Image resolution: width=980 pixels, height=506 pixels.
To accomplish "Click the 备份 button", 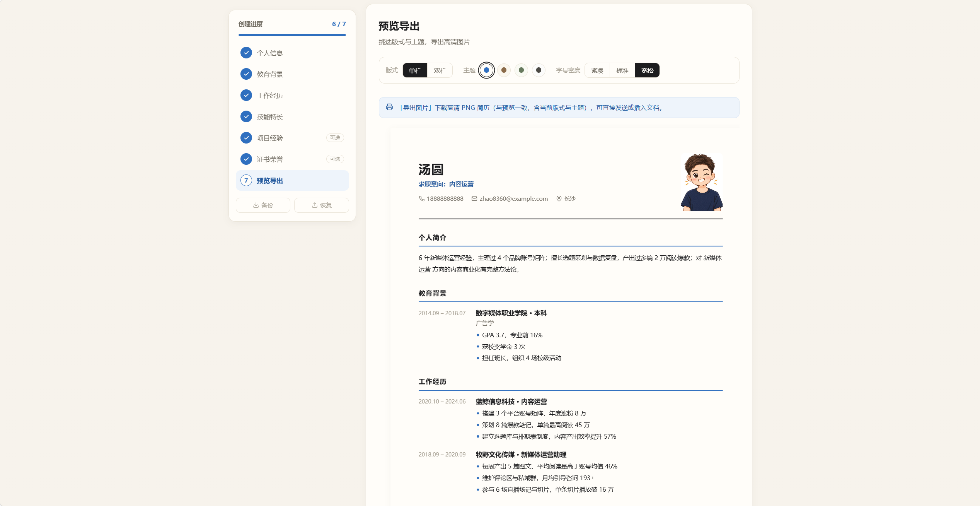I will click(x=263, y=205).
